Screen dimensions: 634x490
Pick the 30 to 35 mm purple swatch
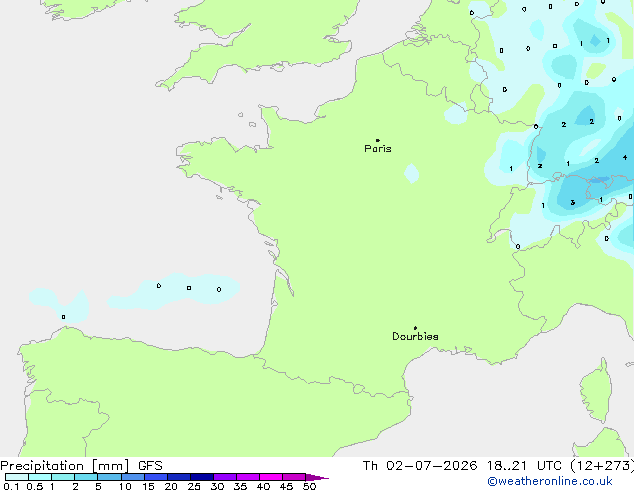(225, 477)
